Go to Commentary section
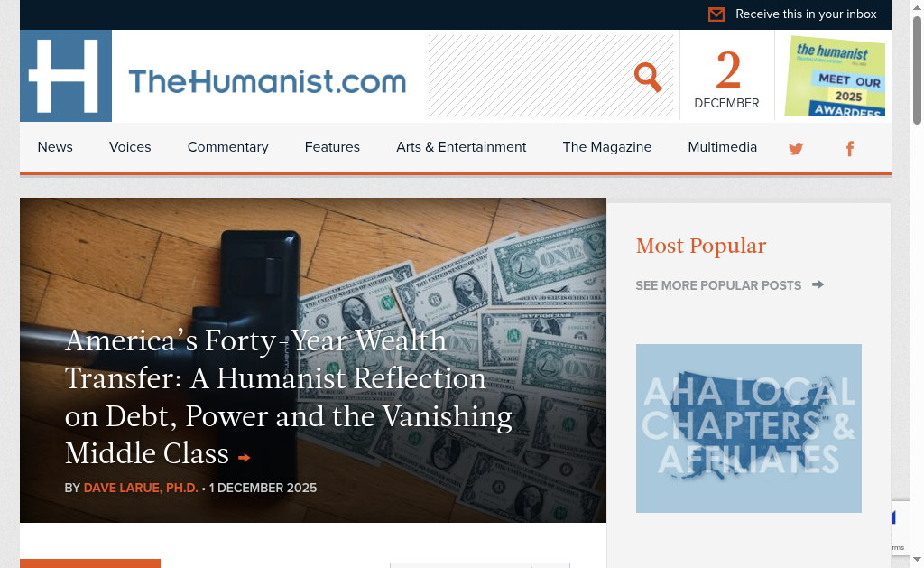This screenshot has width=924, height=568. [x=227, y=147]
